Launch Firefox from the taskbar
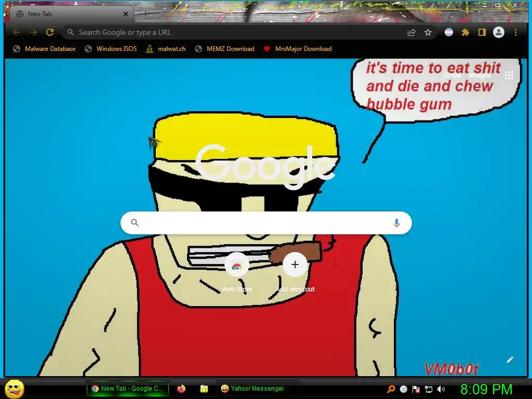Image resolution: width=532 pixels, height=399 pixels. (181, 389)
